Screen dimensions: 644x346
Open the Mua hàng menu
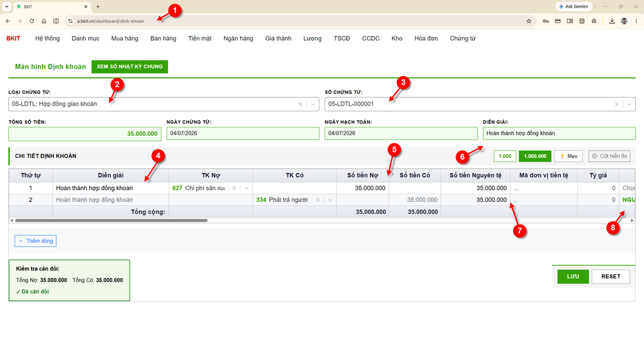tap(125, 38)
